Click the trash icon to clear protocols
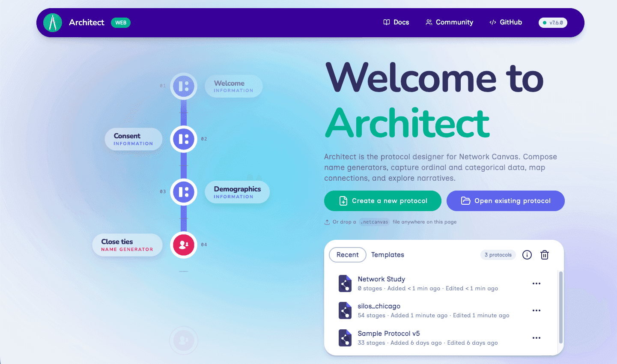Image resolution: width=617 pixels, height=364 pixels. tap(545, 255)
